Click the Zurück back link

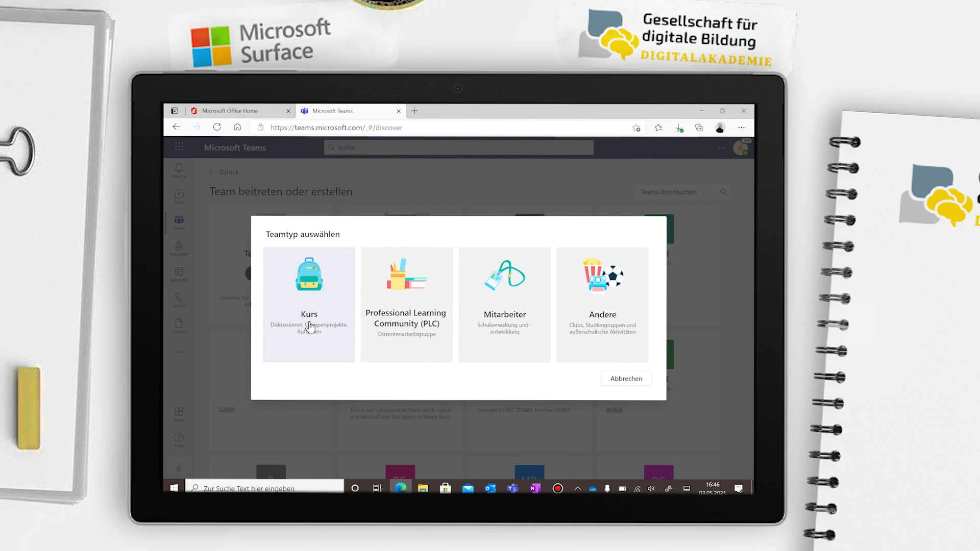(225, 172)
